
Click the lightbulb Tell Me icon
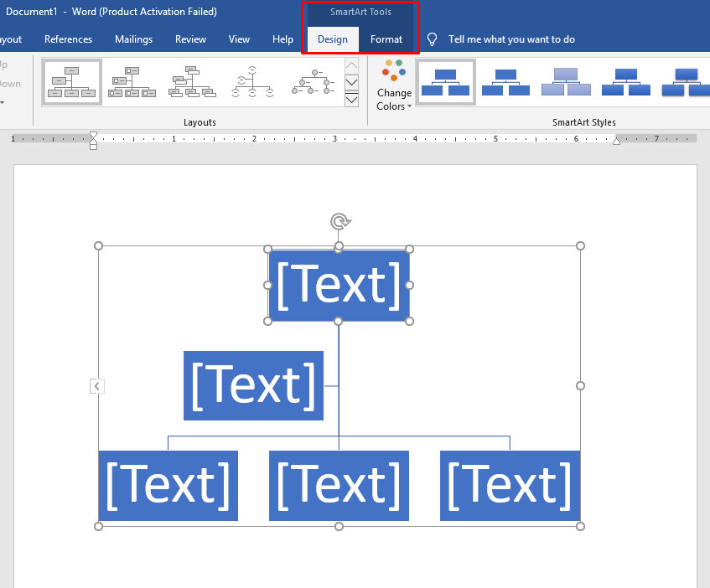click(432, 39)
